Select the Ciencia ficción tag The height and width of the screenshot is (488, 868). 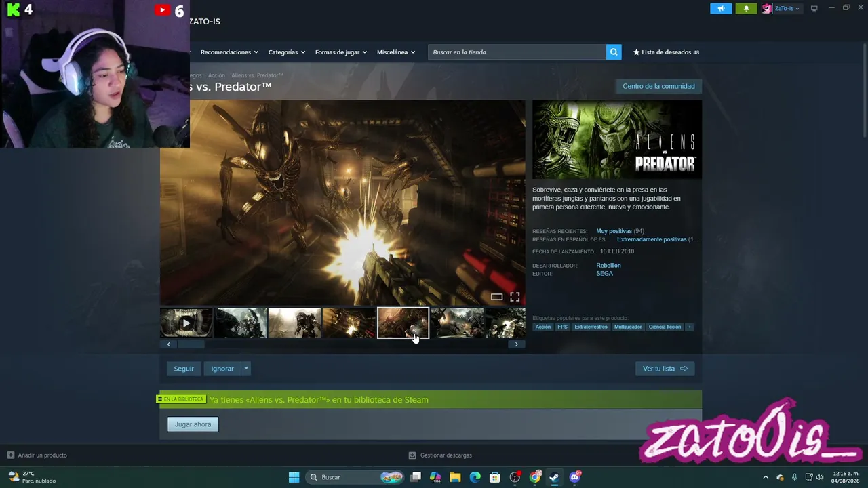point(665,327)
